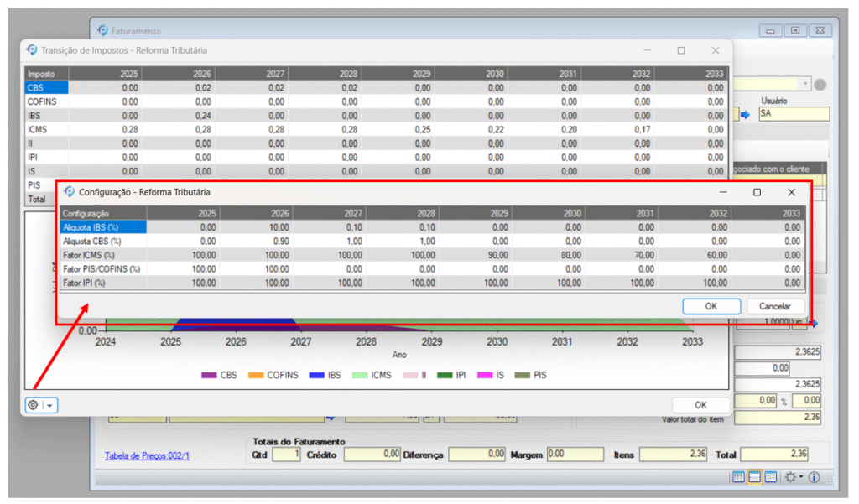Screen dimensions: 859x504
Task: Click the information icon in status bar
Action: pos(815,476)
